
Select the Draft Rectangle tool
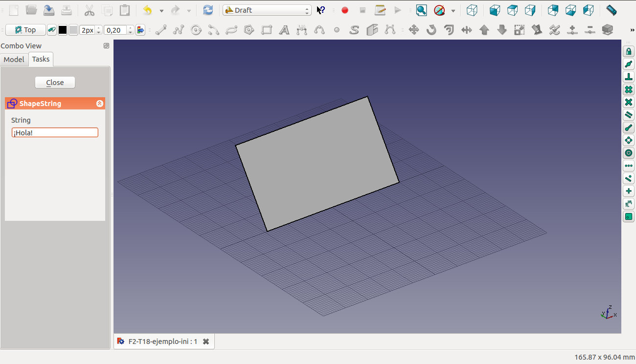pos(267,30)
